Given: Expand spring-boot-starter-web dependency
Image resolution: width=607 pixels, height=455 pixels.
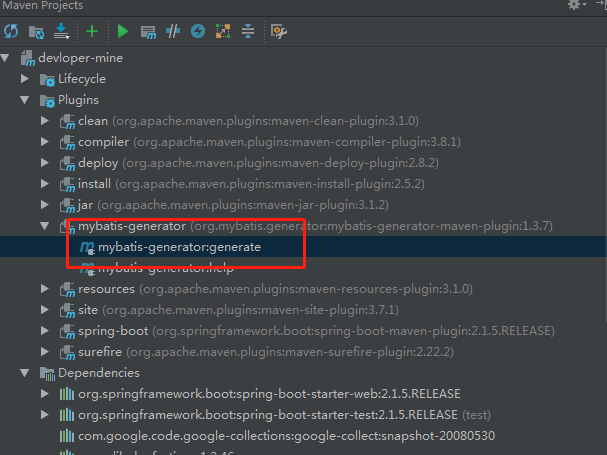Looking at the screenshot, I should click(x=45, y=394).
